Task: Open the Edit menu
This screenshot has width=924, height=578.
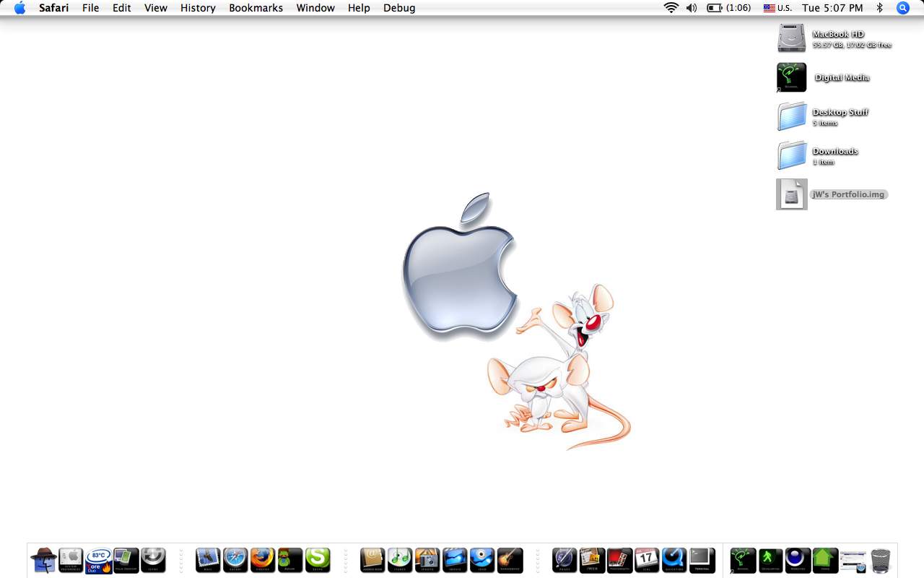Action: pyautogui.click(x=121, y=8)
